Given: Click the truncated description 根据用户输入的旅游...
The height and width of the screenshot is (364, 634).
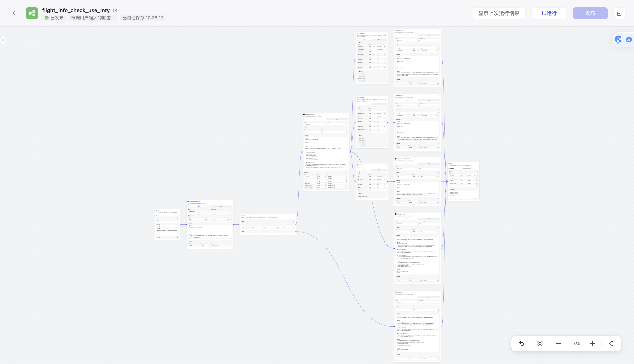Looking at the screenshot, I should pyautogui.click(x=93, y=18).
